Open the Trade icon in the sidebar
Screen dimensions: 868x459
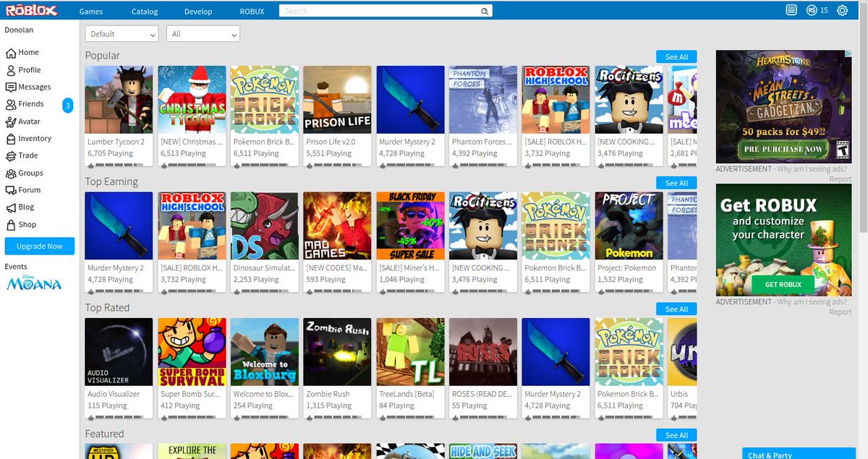11,155
